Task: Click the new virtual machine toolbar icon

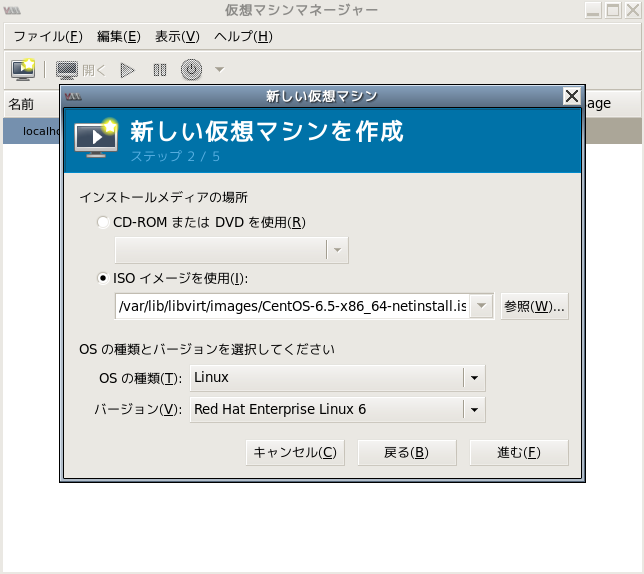Action: [x=23, y=69]
